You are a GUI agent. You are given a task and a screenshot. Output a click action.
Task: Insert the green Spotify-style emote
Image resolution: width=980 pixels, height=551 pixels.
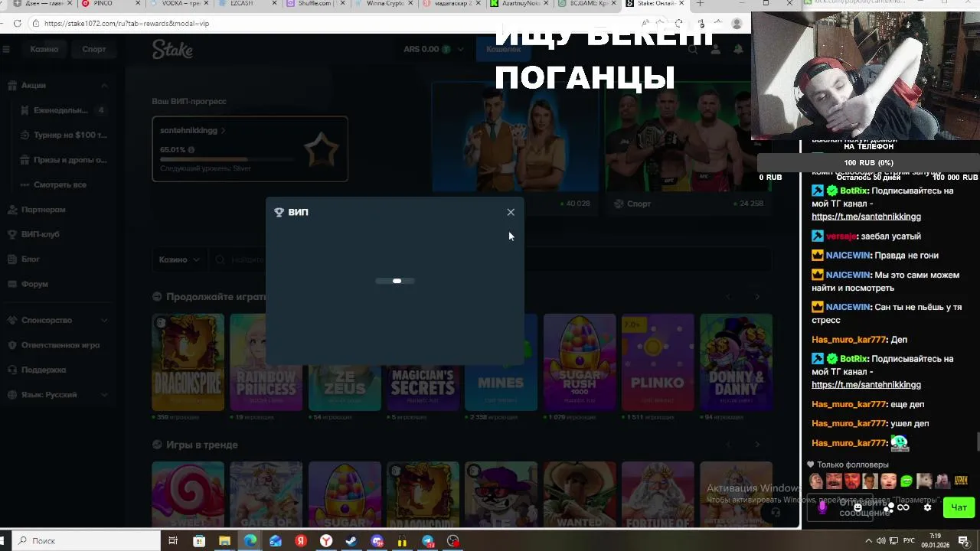point(906,481)
